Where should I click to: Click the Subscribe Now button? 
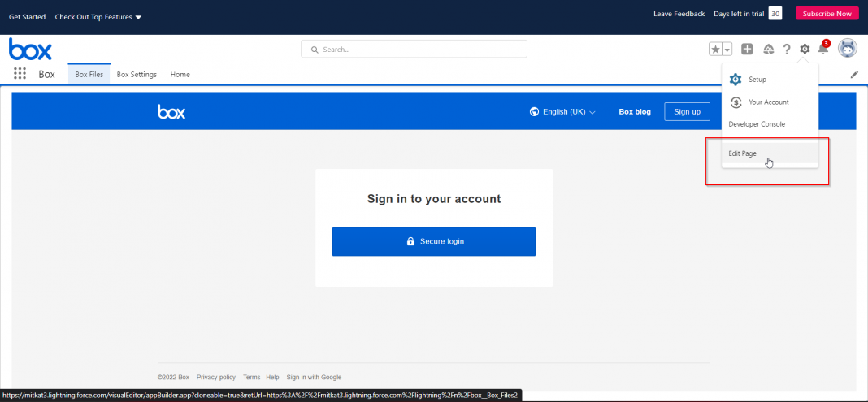coord(827,14)
